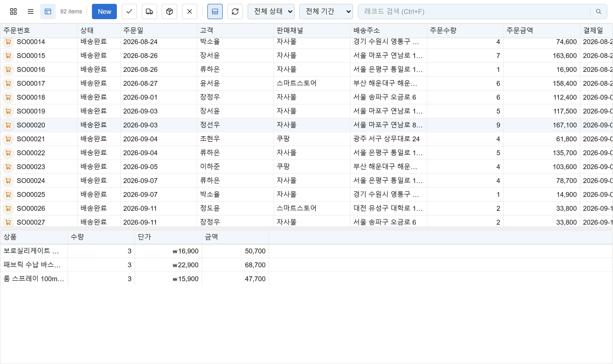Select the table view icon
The height and width of the screenshot is (364, 613).
[48, 11]
